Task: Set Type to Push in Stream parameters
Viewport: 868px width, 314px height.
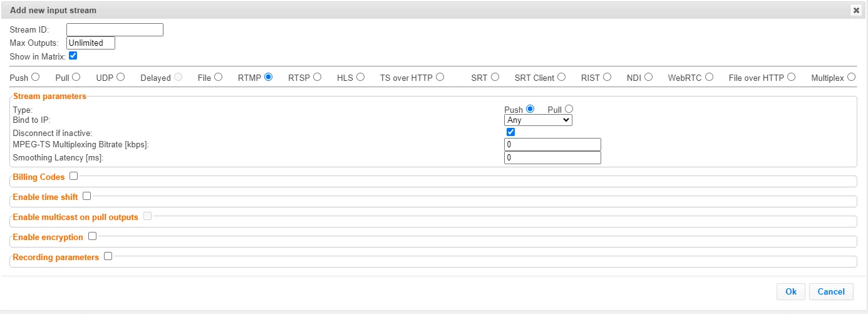Action: coord(530,108)
